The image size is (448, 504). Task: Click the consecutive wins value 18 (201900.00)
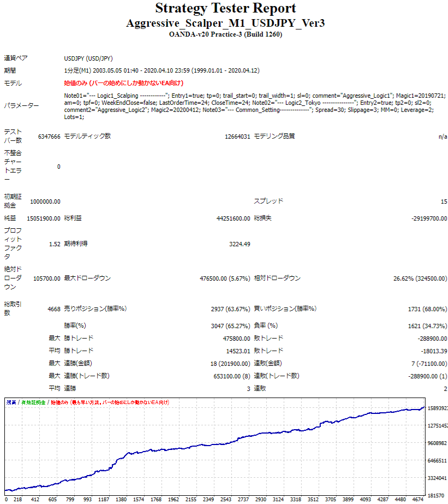click(230, 364)
